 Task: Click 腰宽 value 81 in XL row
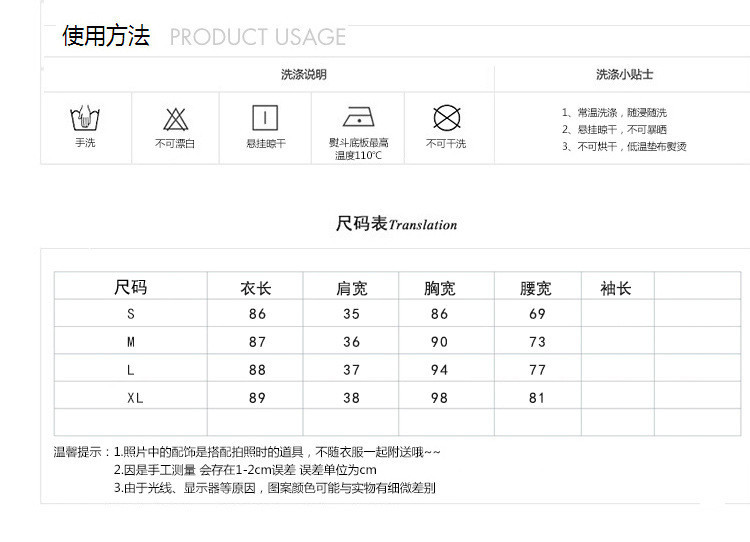click(537, 398)
